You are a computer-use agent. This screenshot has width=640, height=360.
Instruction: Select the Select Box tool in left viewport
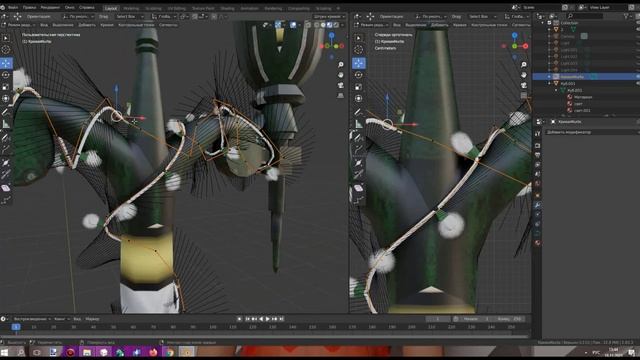[6, 38]
